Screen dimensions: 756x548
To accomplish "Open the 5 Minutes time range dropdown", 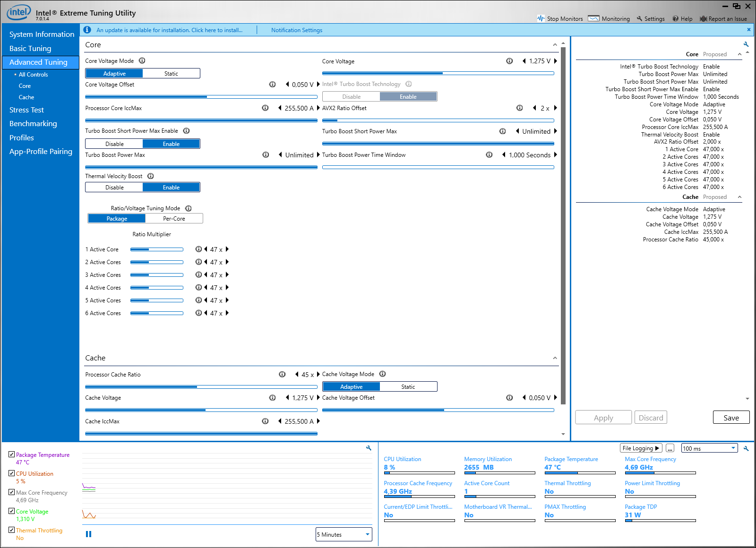I will pyautogui.click(x=344, y=534).
